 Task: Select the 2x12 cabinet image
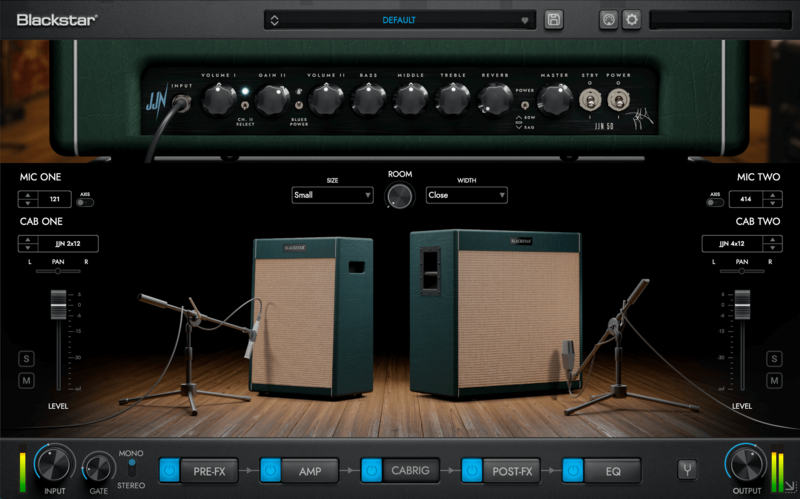click(312, 318)
